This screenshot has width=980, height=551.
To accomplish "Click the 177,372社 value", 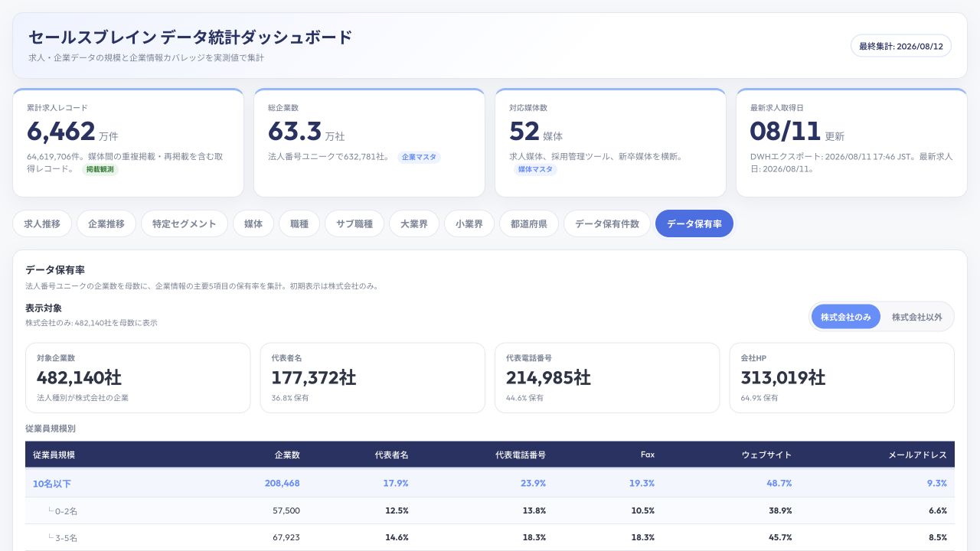I will coord(313,377).
